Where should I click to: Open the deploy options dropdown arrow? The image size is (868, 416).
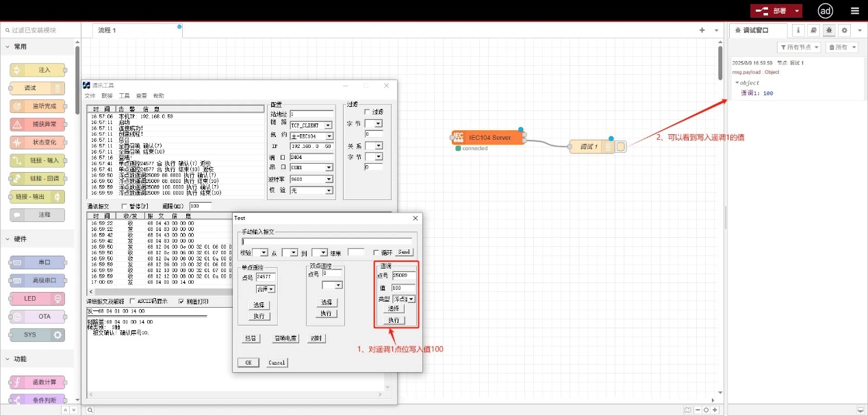pyautogui.click(x=797, y=11)
